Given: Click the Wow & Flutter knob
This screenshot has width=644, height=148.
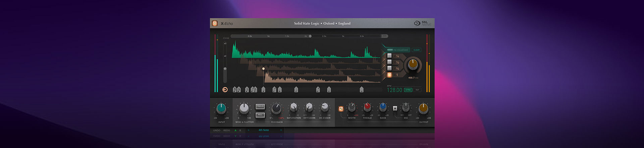Looking at the screenshot, I should point(244,108).
